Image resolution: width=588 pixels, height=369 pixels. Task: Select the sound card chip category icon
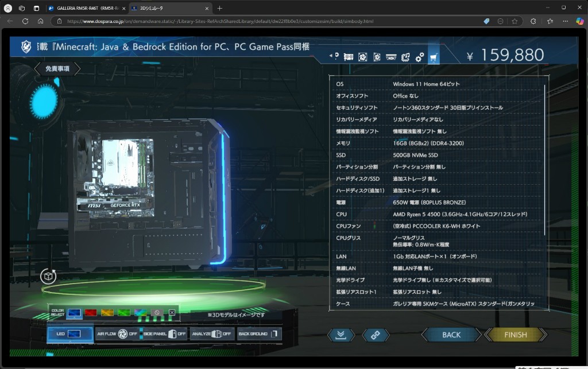coord(405,57)
